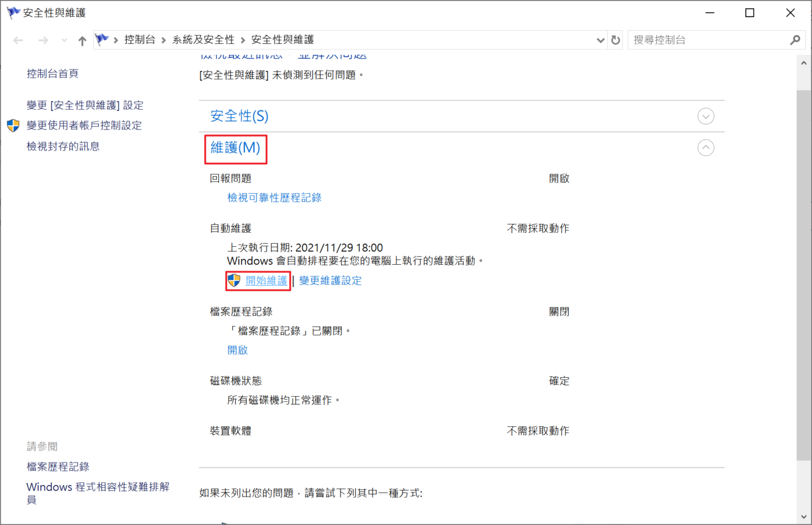Viewport: 812px width, 525px height.
Task: Open 檢視可靠性歷程記錄 link
Action: point(274,198)
